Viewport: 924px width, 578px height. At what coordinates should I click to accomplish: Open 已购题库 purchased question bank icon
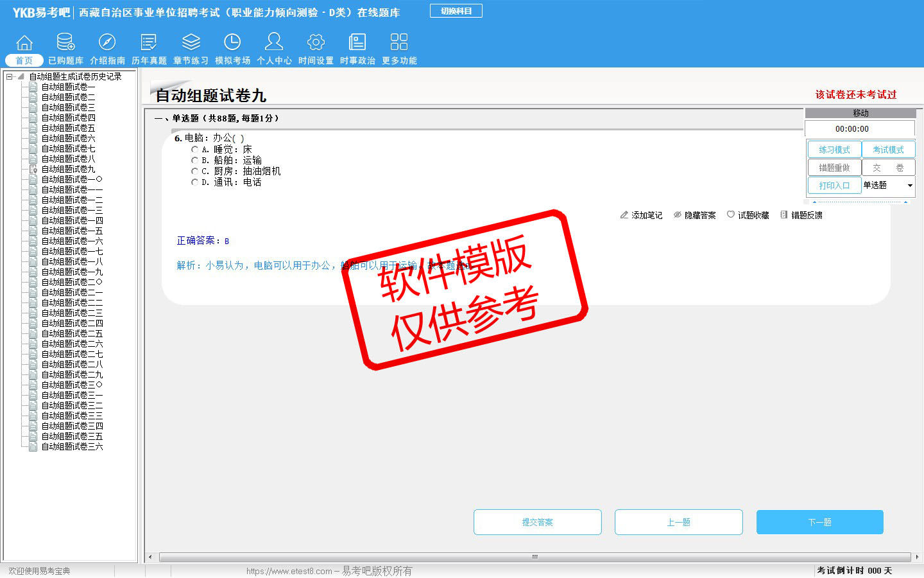point(65,43)
